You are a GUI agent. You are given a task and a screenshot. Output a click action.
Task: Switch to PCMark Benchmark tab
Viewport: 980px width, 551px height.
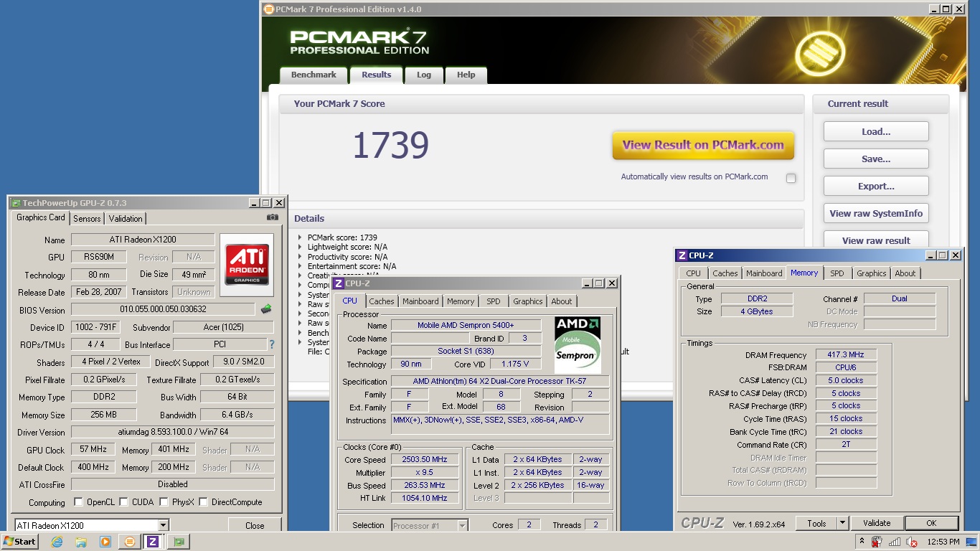pyautogui.click(x=314, y=75)
